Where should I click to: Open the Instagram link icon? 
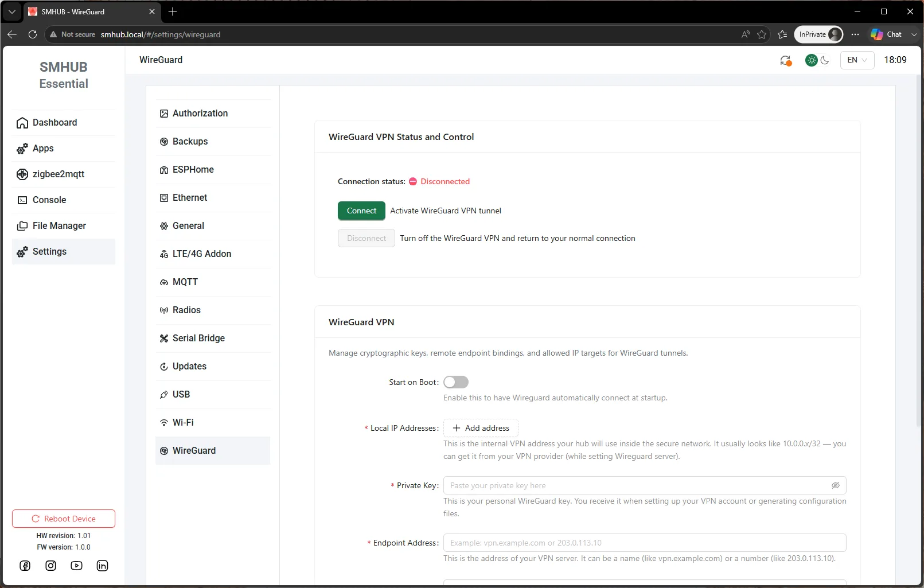pos(51,566)
